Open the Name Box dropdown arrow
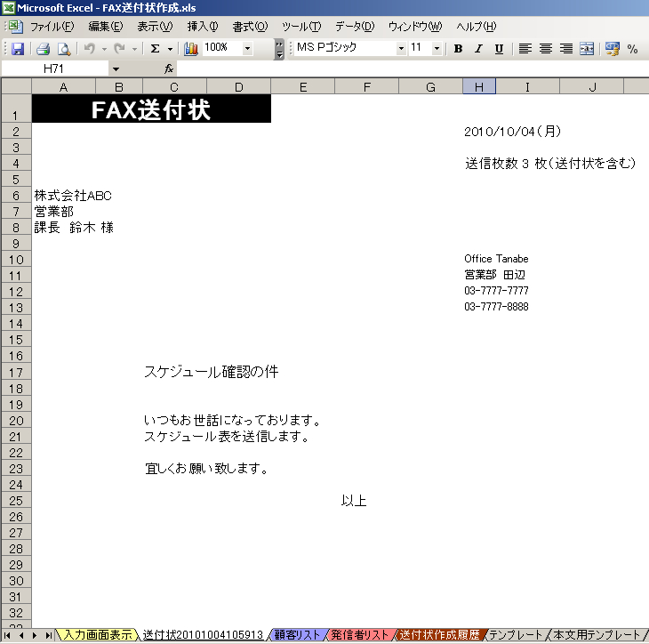This screenshot has width=649, height=644. 116,68
